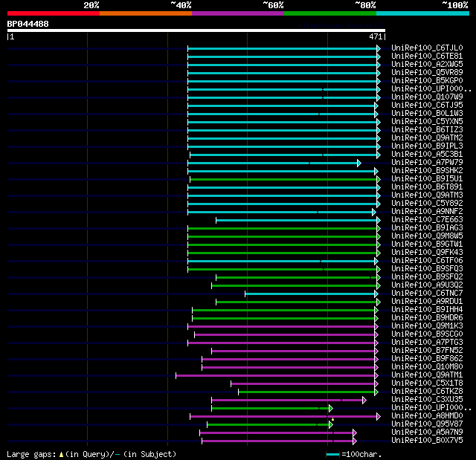Select the UniRef100_B9SCG0 label
This screenshot has width=476, height=460.
(427, 334)
